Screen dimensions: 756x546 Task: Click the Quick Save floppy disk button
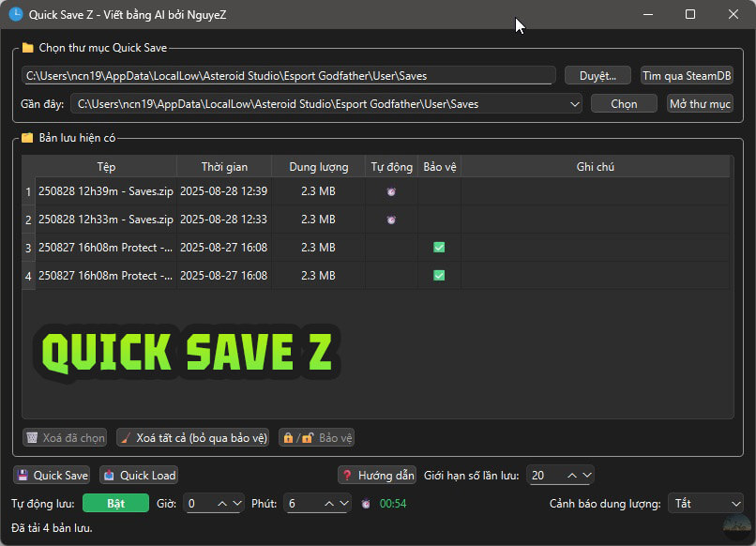tap(53, 476)
